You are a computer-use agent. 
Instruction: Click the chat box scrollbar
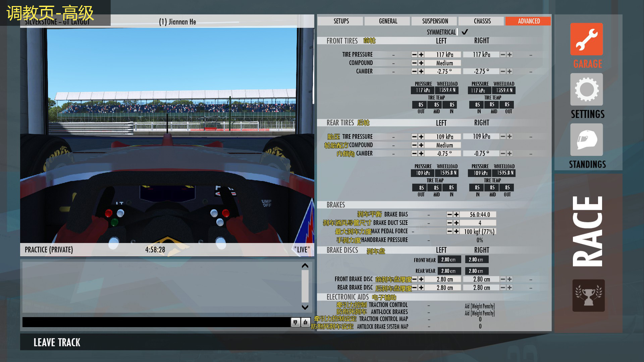tap(305, 286)
